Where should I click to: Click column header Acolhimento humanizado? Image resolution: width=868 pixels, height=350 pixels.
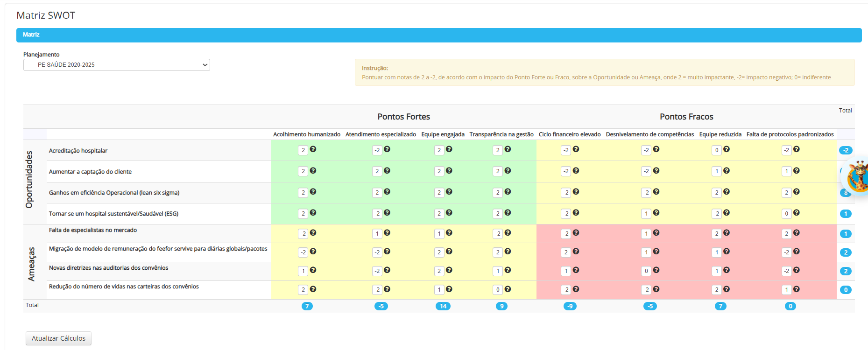point(307,134)
